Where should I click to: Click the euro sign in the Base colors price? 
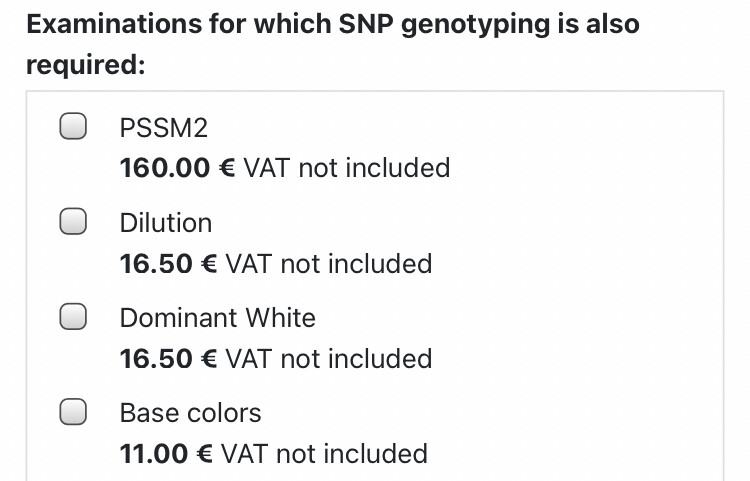(x=204, y=454)
